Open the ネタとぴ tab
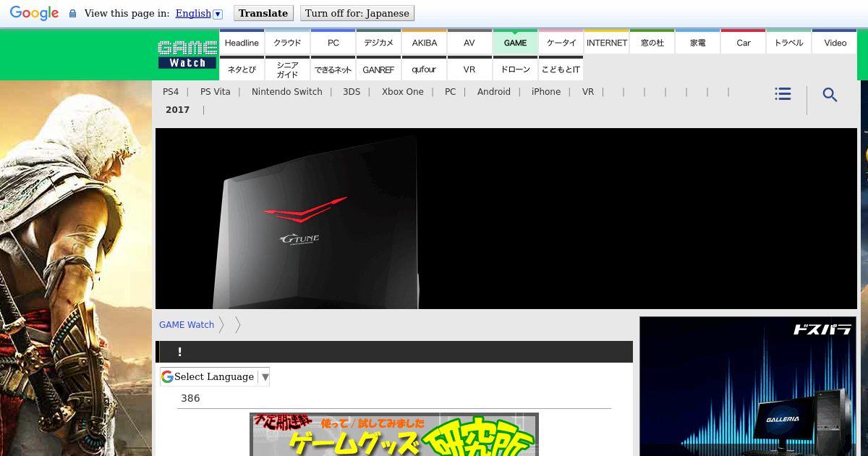 [x=242, y=69]
